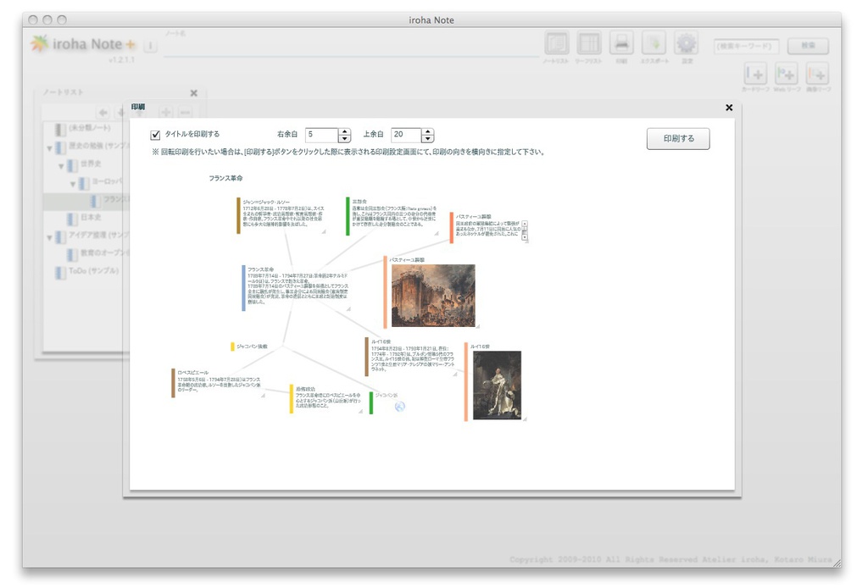Image resolution: width=868 pixels, height=588 pixels.
Task: Click the 恐怖政治 leaf card
Action: click(326, 399)
